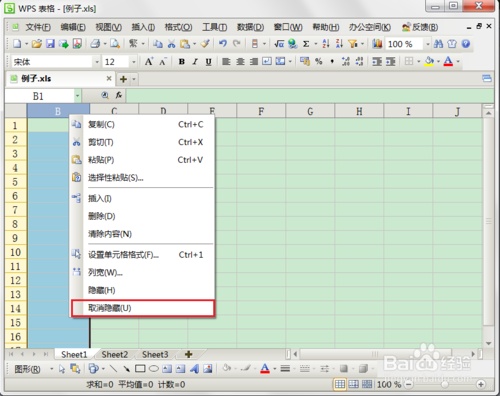The width and height of the screenshot is (500, 396).
Task: Open a new document tab with the plus button
Action: [x=123, y=79]
